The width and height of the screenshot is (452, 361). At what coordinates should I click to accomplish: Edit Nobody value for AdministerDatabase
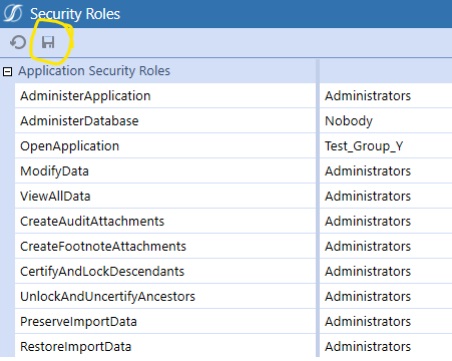click(x=386, y=121)
